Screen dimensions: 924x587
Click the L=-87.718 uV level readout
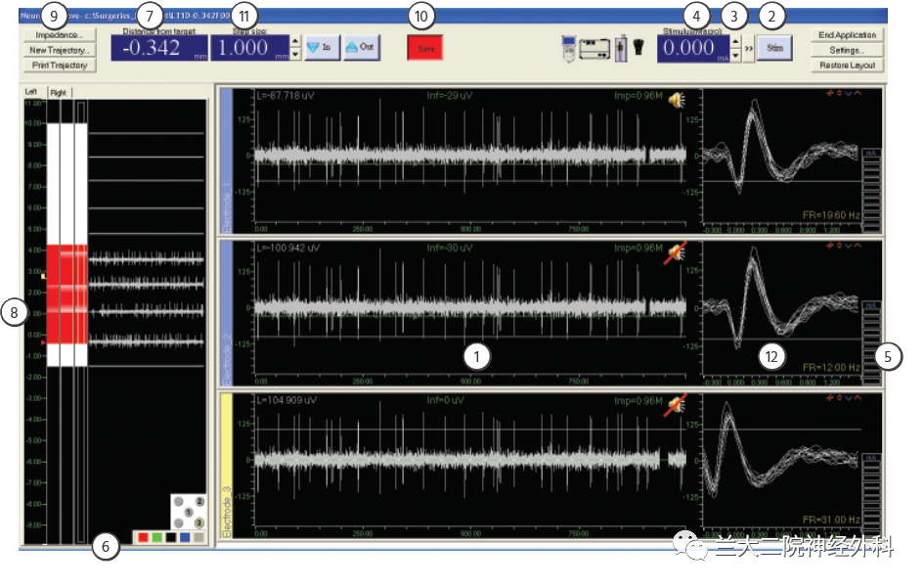tap(286, 95)
